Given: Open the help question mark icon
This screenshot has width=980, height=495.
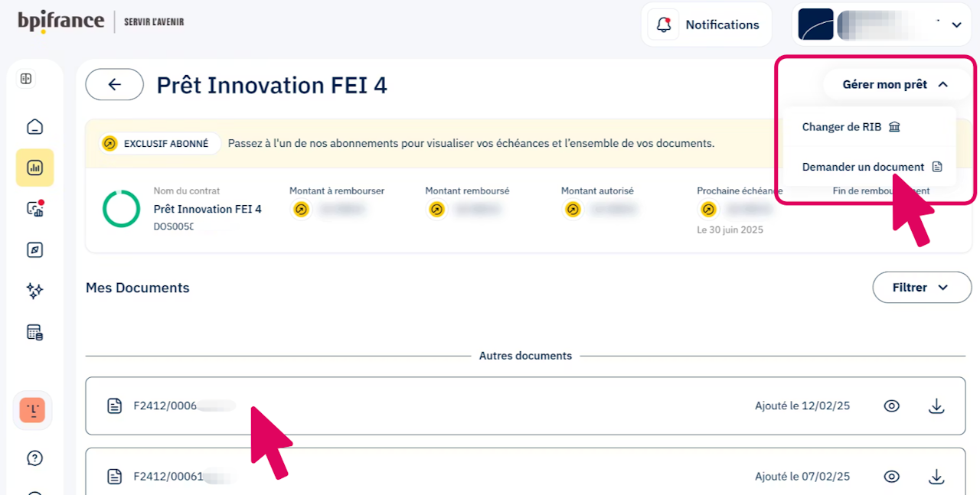Looking at the screenshot, I should tap(34, 458).
